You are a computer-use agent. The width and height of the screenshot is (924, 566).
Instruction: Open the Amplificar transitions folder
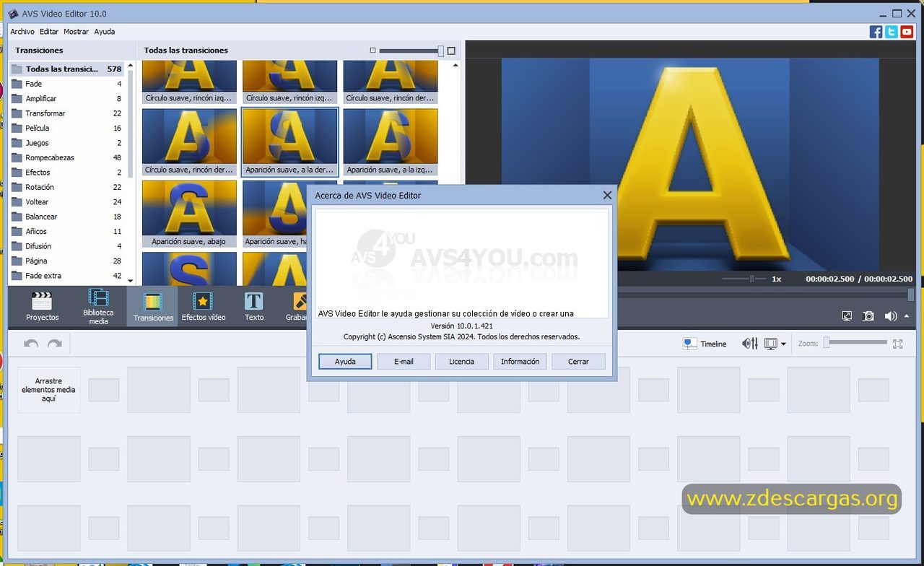click(x=66, y=98)
